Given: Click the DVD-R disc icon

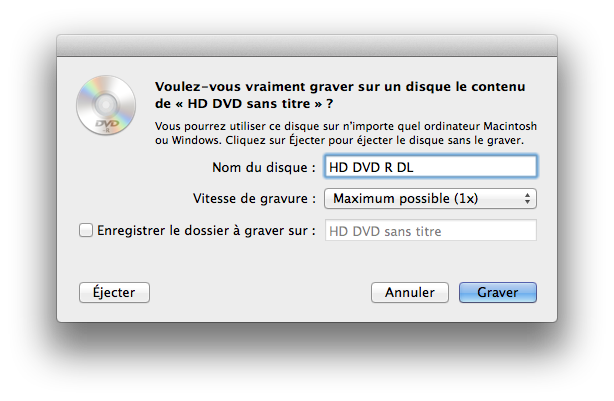Looking at the screenshot, I should (x=106, y=105).
